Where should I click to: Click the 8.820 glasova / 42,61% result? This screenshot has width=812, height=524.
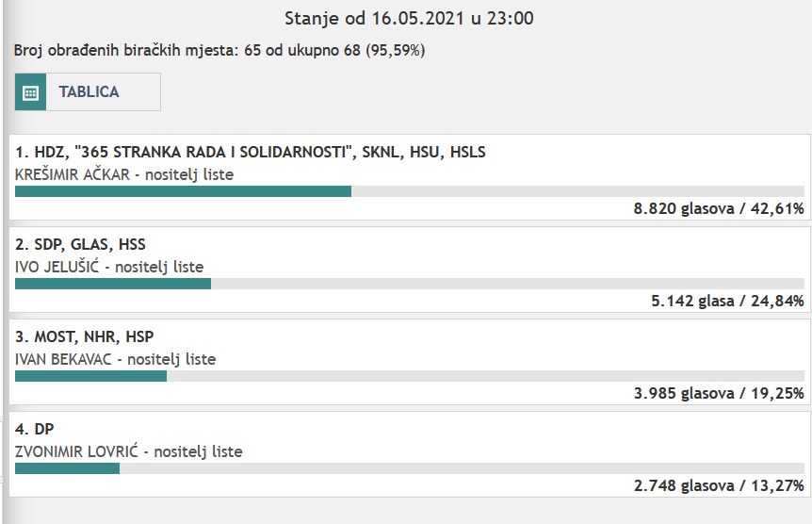(x=719, y=209)
